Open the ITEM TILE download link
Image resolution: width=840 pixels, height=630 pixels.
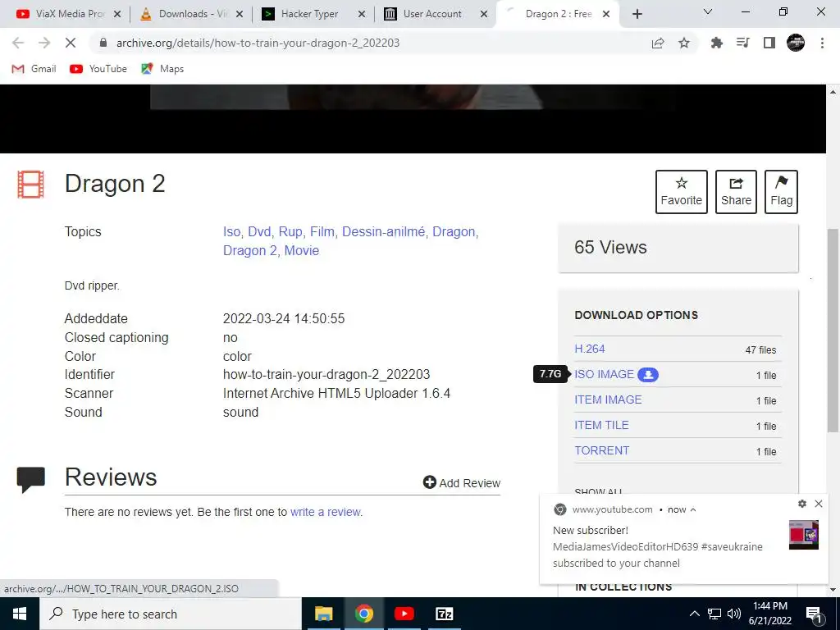601,426
